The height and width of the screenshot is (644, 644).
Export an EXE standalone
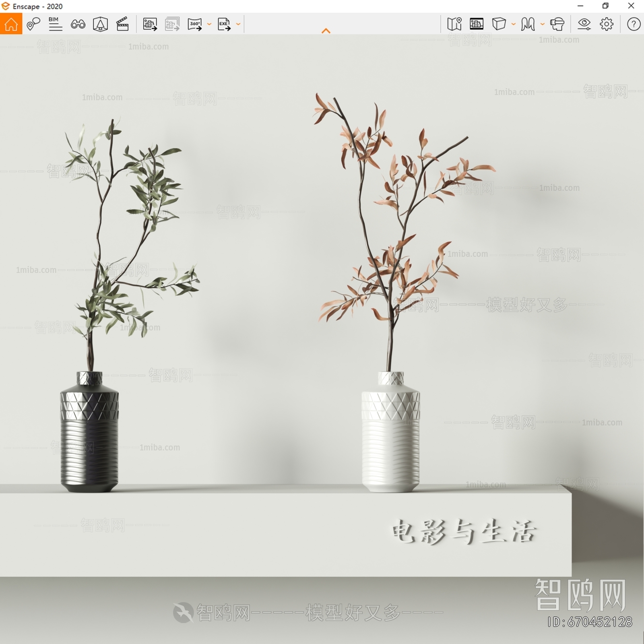(224, 24)
